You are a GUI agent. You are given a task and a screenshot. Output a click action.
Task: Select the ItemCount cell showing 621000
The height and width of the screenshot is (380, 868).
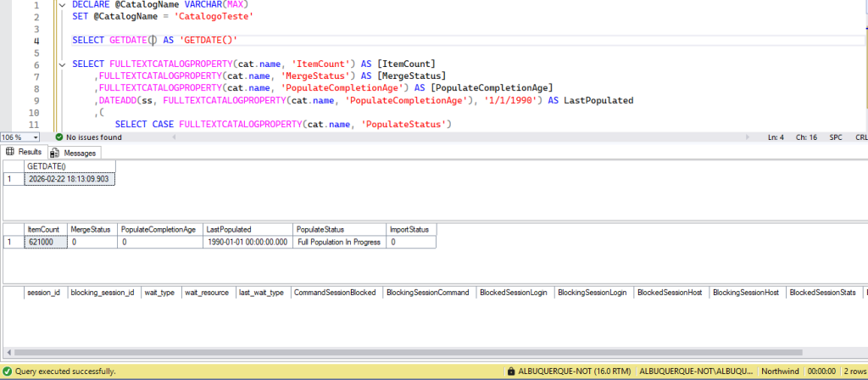[45, 242]
